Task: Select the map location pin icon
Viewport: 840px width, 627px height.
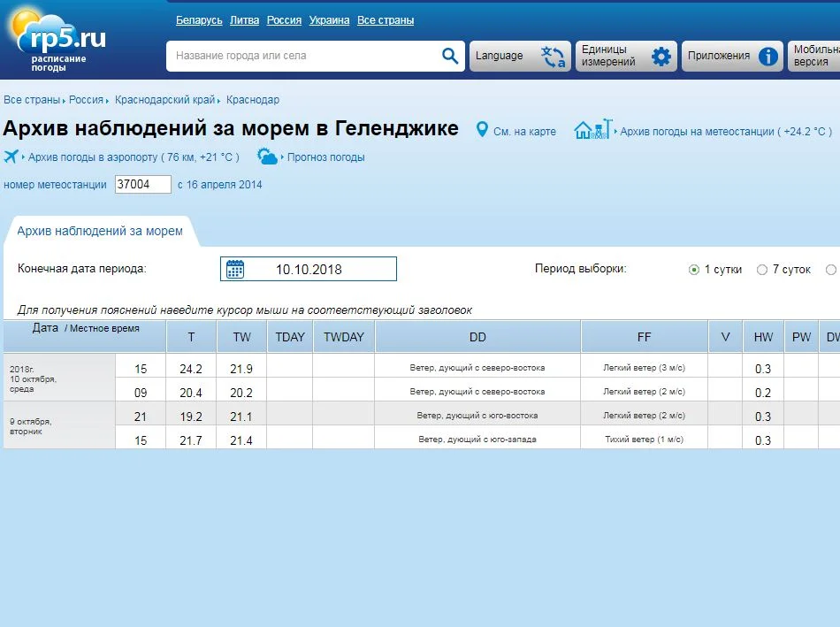Action: click(482, 129)
